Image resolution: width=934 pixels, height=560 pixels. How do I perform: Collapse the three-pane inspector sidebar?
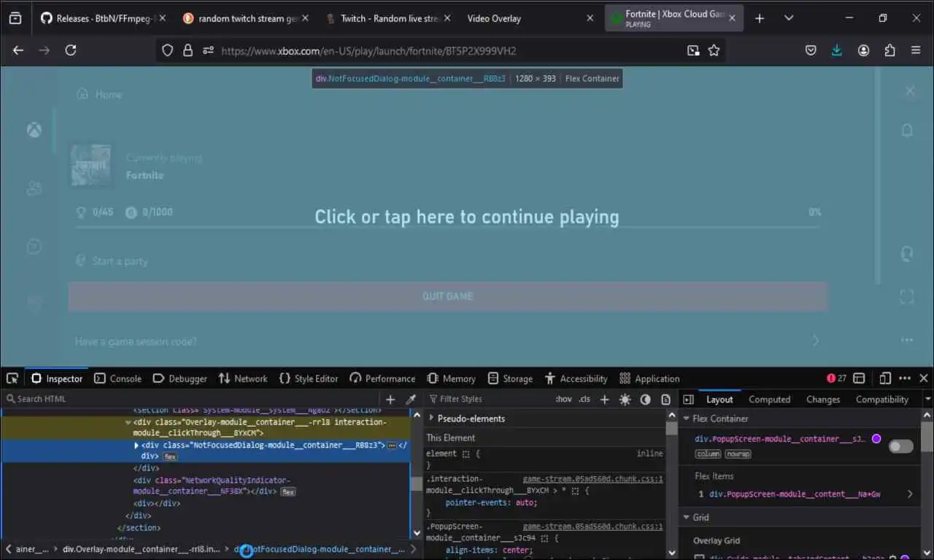point(688,399)
